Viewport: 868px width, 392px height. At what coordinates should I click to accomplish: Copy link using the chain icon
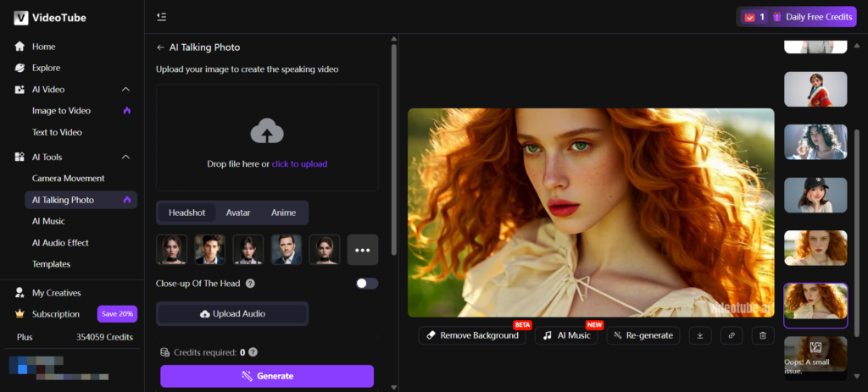(732, 335)
